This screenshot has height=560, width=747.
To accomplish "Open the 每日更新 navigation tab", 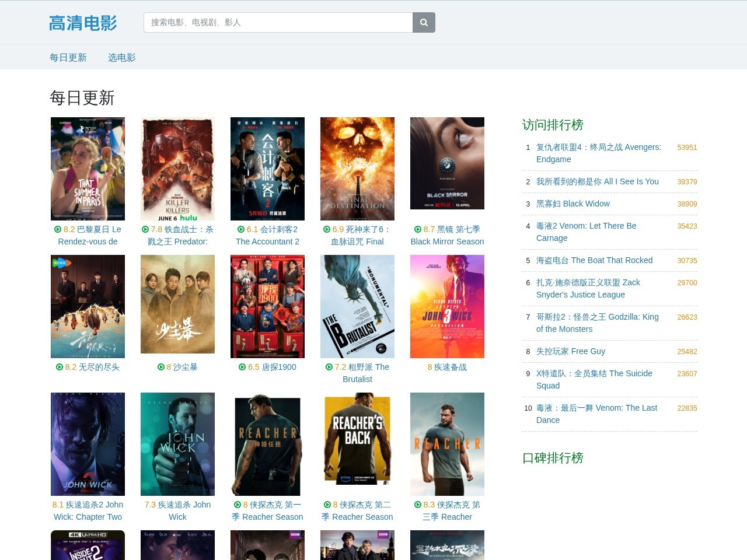I will 68,58.
